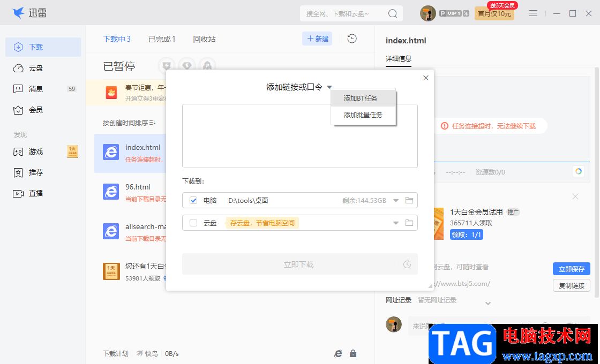Screen dimensions: 600x364
Task: Open folder browser for 电脑 download path
Action: pyautogui.click(x=409, y=200)
